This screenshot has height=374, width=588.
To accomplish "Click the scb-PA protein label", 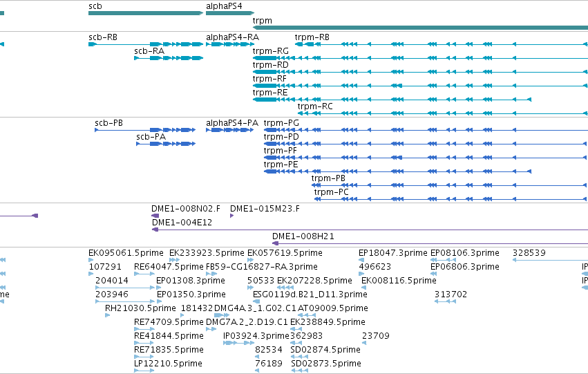I will [151, 137].
